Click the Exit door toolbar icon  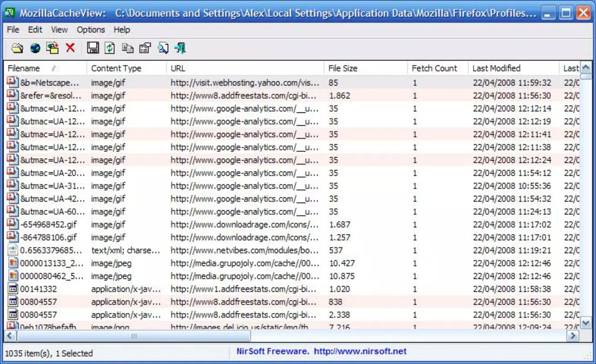coord(180,48)
